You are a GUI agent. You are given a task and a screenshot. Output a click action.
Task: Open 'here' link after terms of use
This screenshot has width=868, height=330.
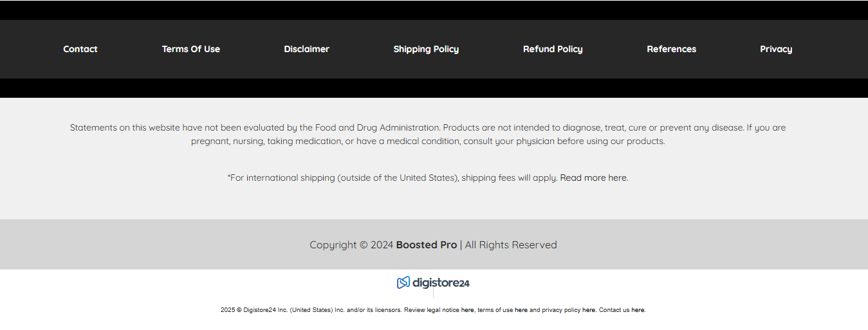(x=521, y=310)
